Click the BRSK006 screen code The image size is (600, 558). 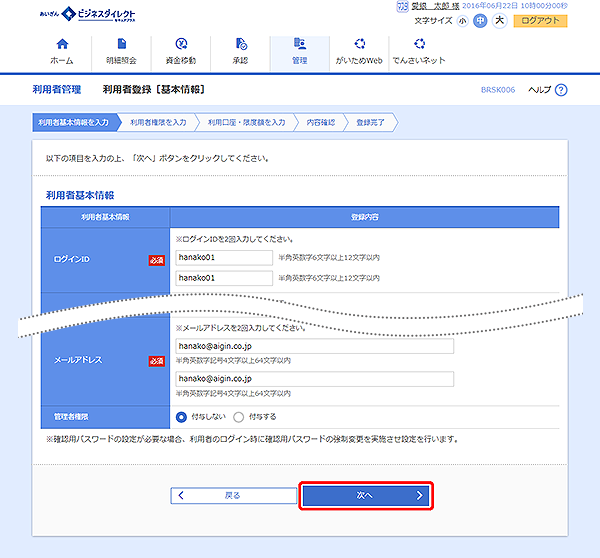point(498,90)
